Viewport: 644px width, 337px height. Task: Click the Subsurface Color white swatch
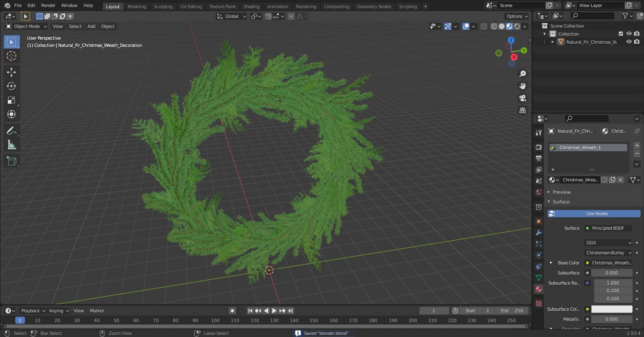(x=611, y=309)
